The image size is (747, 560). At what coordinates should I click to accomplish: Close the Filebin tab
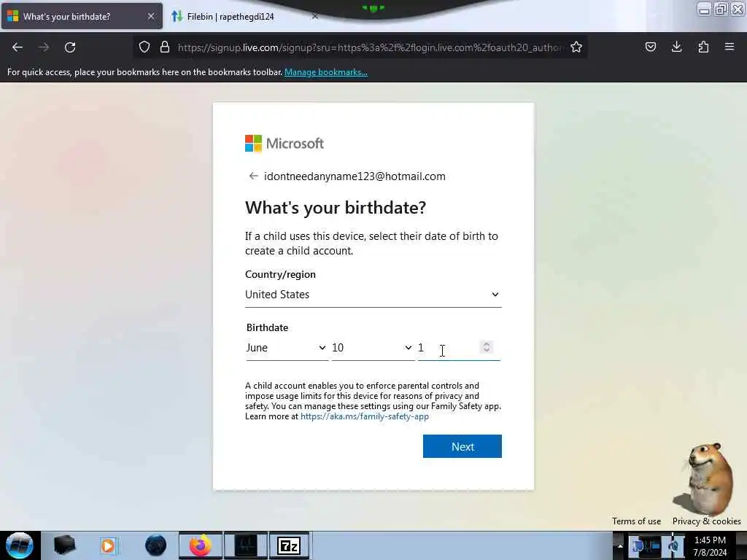tap(315, 16)
